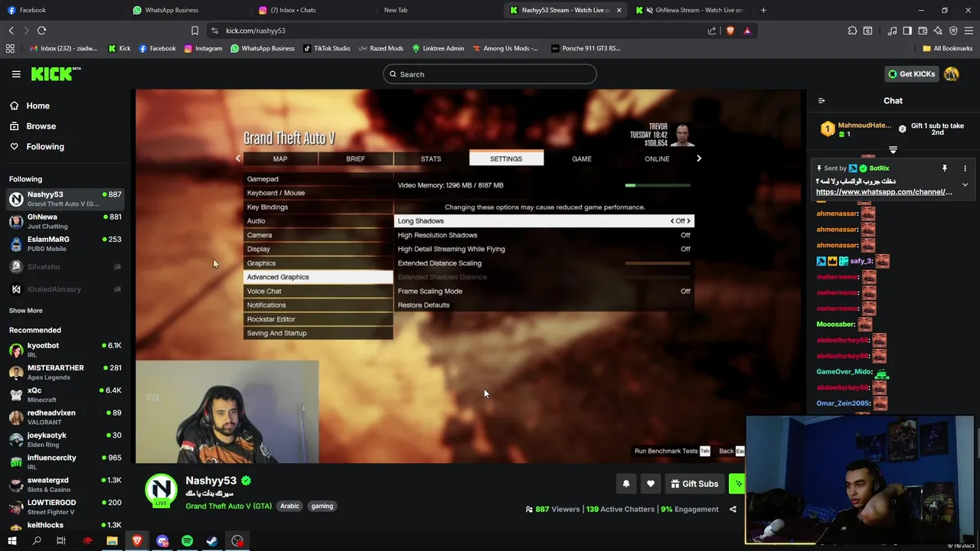980x551 pixels.
Task: Click the Arabic stream tag
Action: [289, 506]
